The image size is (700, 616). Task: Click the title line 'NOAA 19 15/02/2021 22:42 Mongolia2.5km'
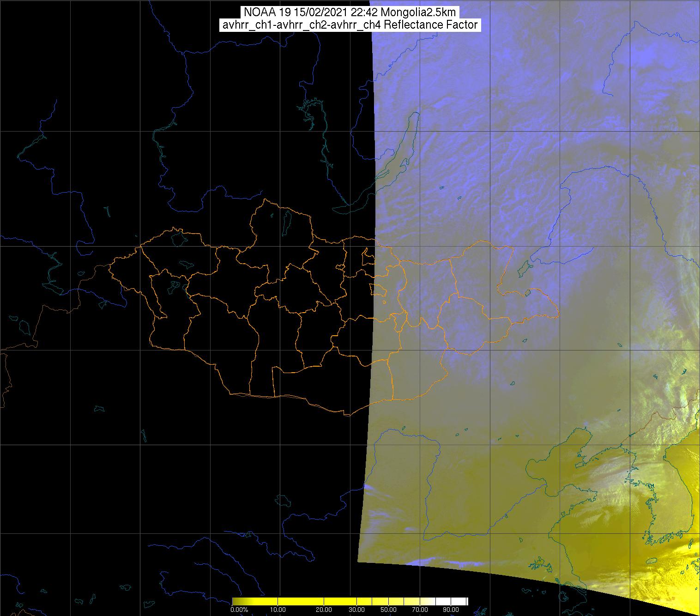[x=350, y=12]
